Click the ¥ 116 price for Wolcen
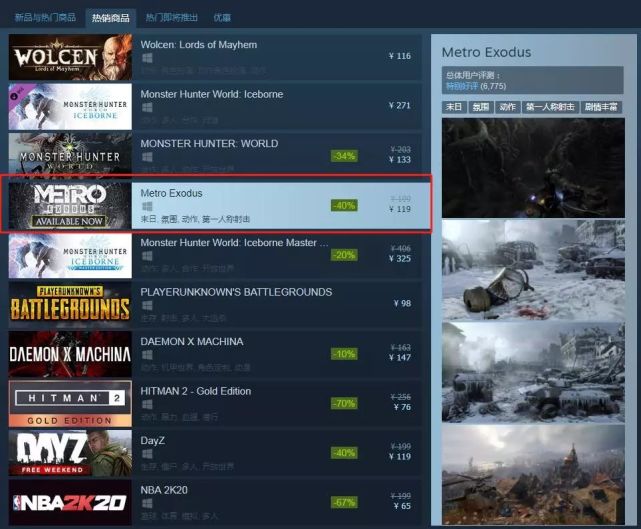This screenshot has height=529, width=641. pos(399,56)
